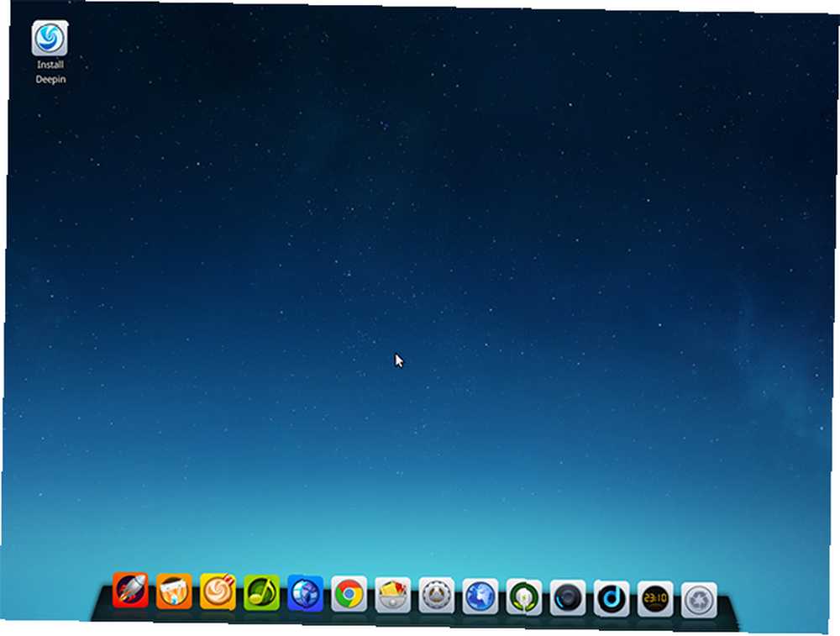Click the green power plug icon
Viewport: 840px width, 636px height.
524,597
